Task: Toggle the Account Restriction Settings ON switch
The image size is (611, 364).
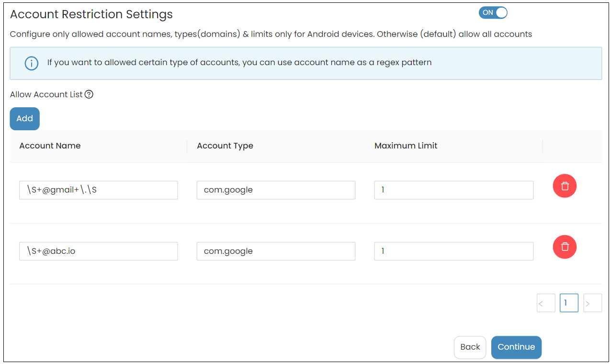Action: pyautogui.click(x=493, y=13)
